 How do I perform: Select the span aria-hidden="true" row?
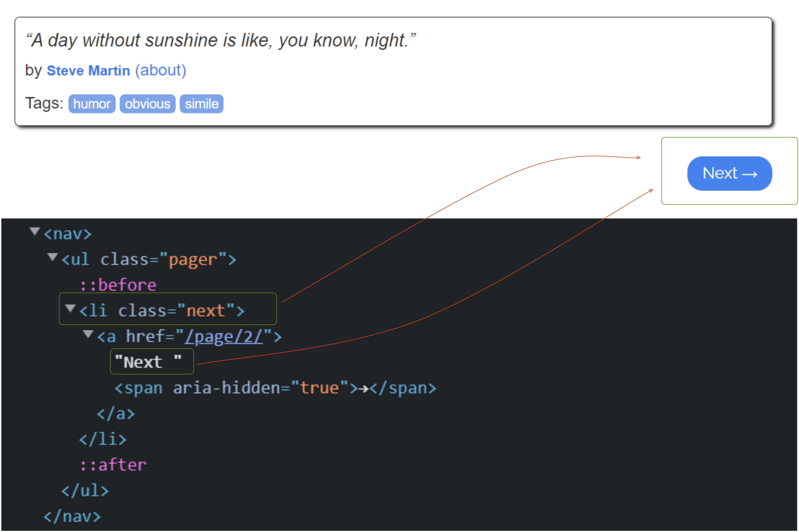click(x=275, y=388)
